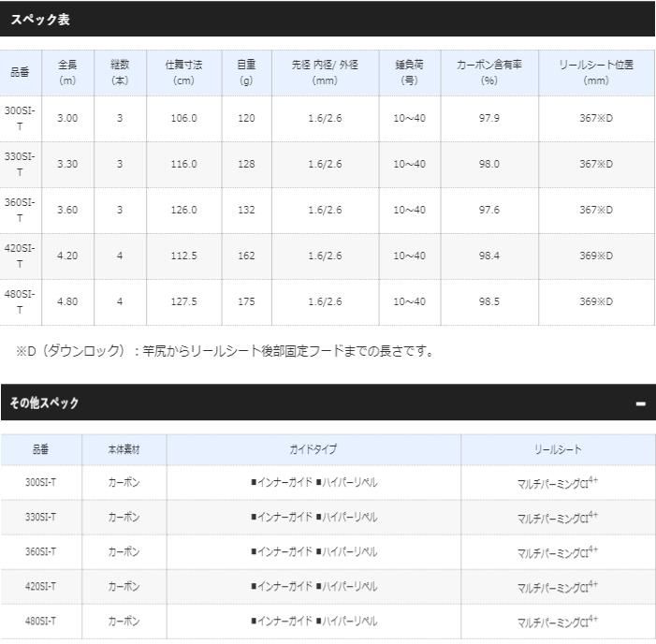This screenshot has width=656, height=644.
Task: Select the 継数 (本) column header
Action: [120, 72]
